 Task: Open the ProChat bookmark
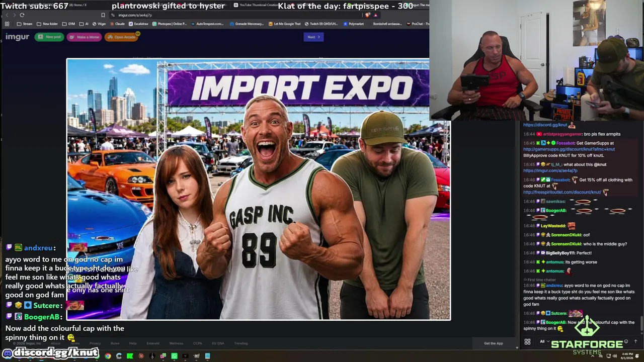point(418,24)
